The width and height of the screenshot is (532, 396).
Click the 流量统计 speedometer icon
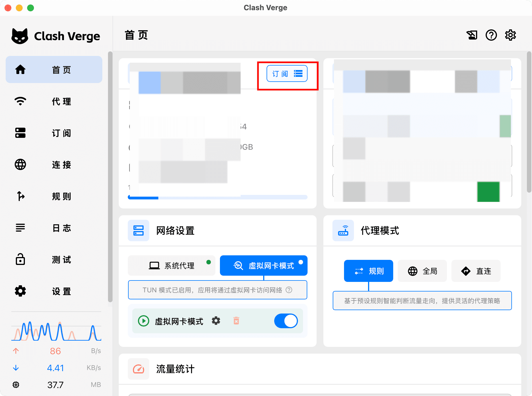coord(139,369)
